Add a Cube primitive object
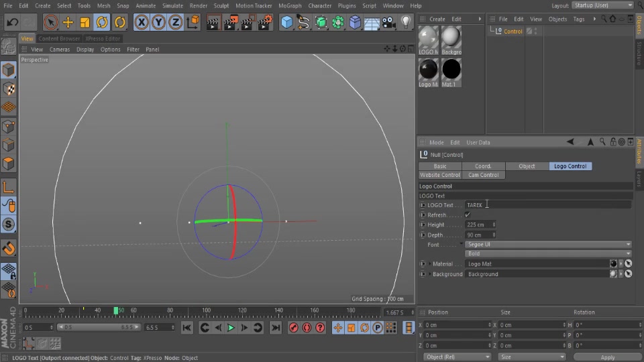This screenshot has width=644, height=362. (x=286, y=22)
